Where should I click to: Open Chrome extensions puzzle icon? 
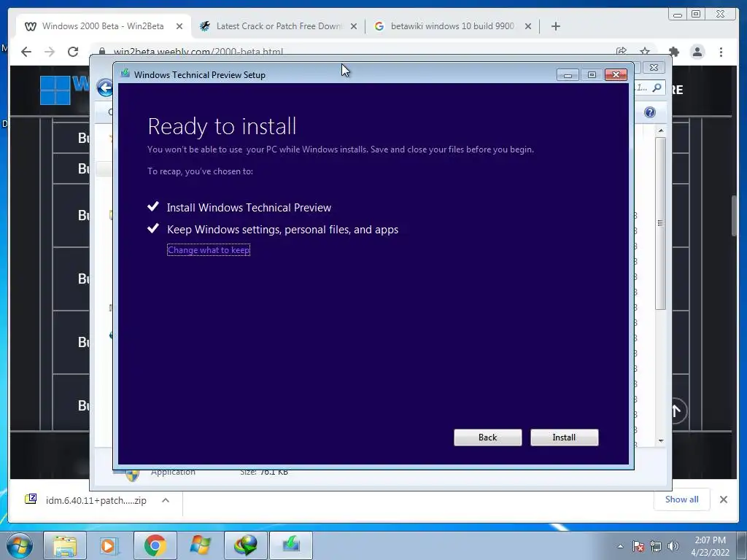coord(673,52)
